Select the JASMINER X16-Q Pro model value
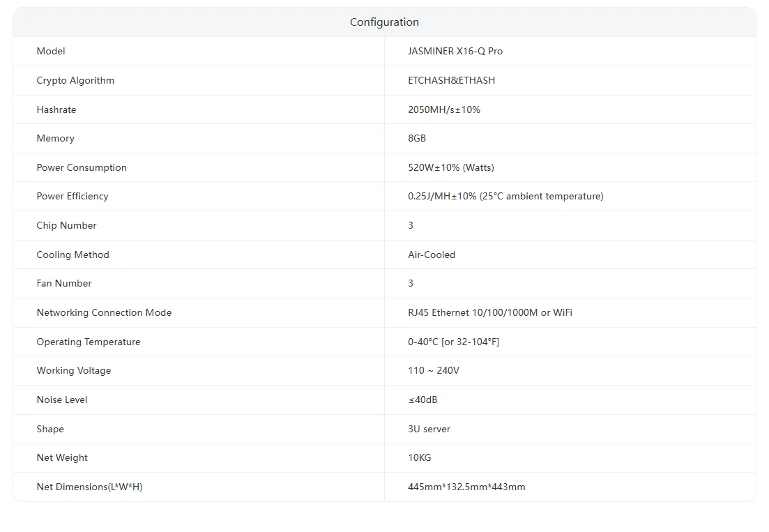The width and height of the screenshot is (769, 532). pyautogui.click(x=455, y=51)
